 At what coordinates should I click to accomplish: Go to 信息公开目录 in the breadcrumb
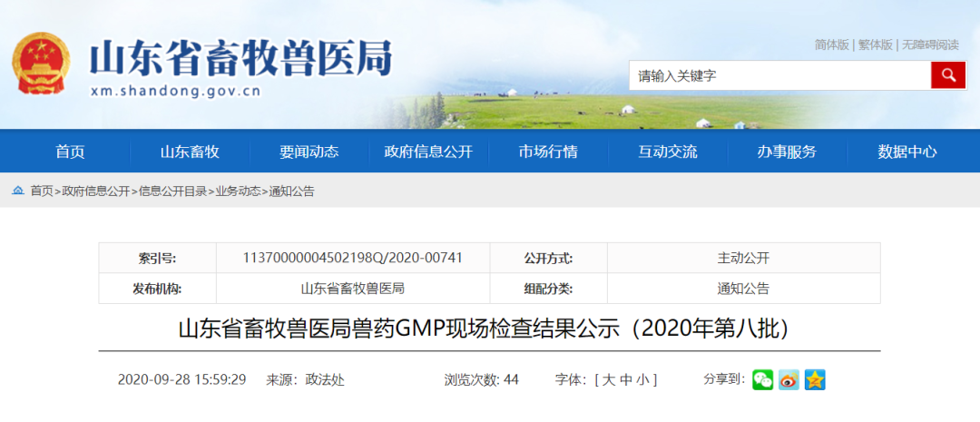click(172, 191)
